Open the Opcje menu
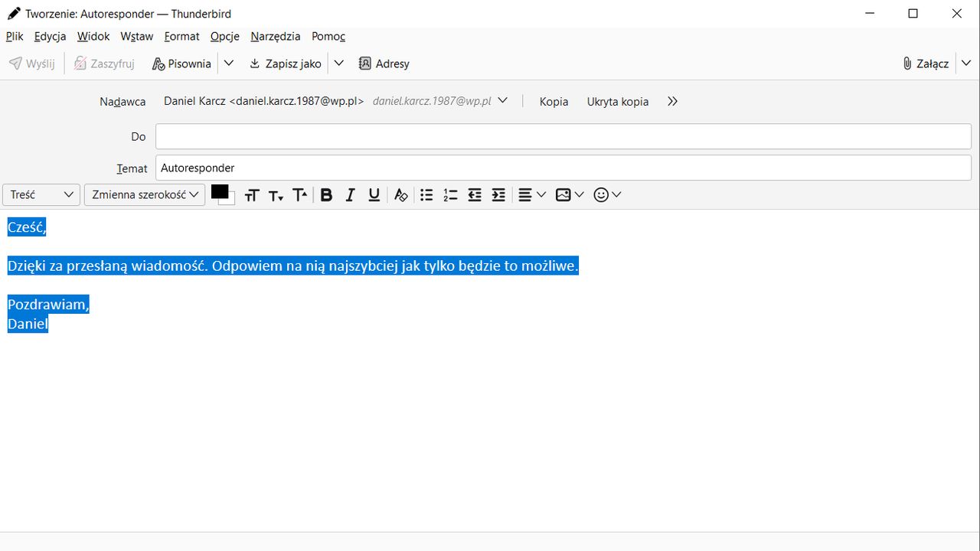 [225, 36]
